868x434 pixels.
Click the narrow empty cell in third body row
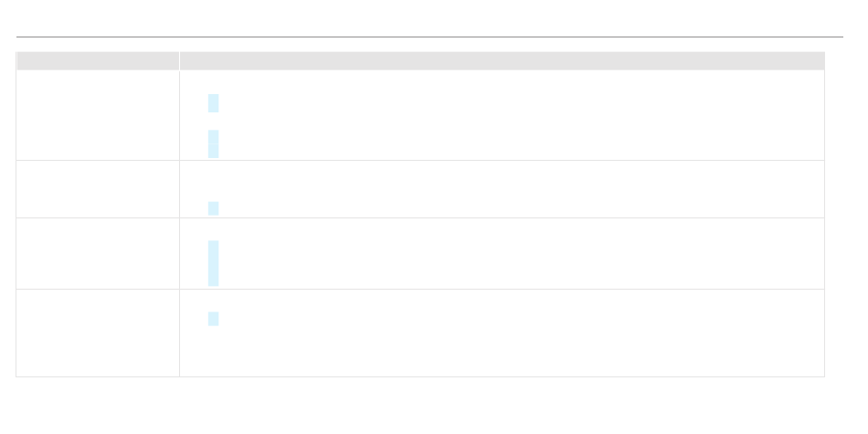[x=98, y=253]
